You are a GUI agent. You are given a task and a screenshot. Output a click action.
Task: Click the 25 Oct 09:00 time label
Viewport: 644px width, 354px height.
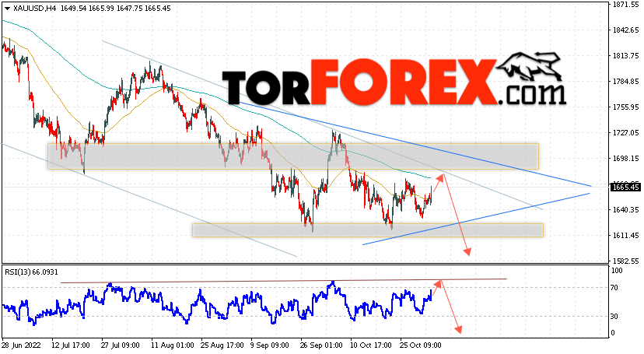[419, 345]
